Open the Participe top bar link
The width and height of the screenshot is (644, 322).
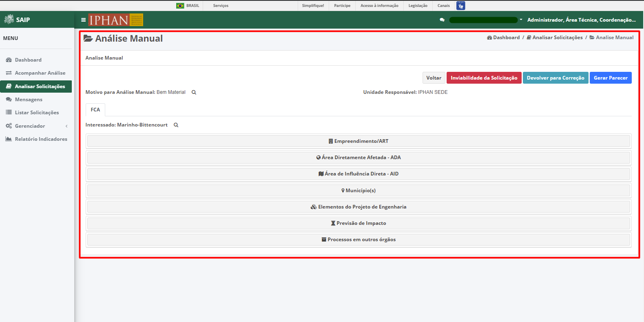pyautogui.click(x=342, y=6)
